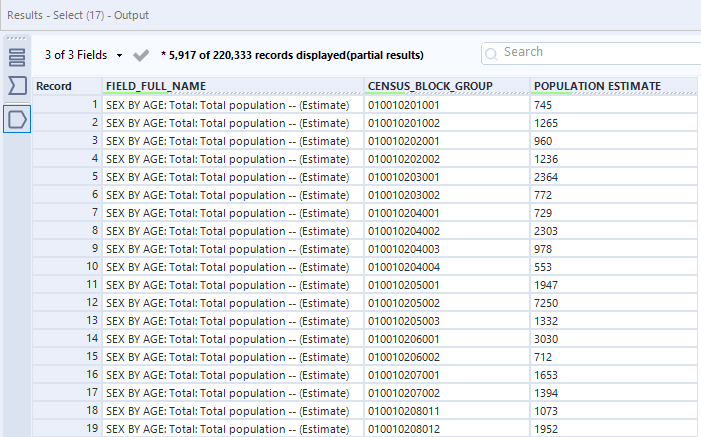Open the metadata view icon in sidebar
This screenshot has width=701, height=437.
[17, 57]
